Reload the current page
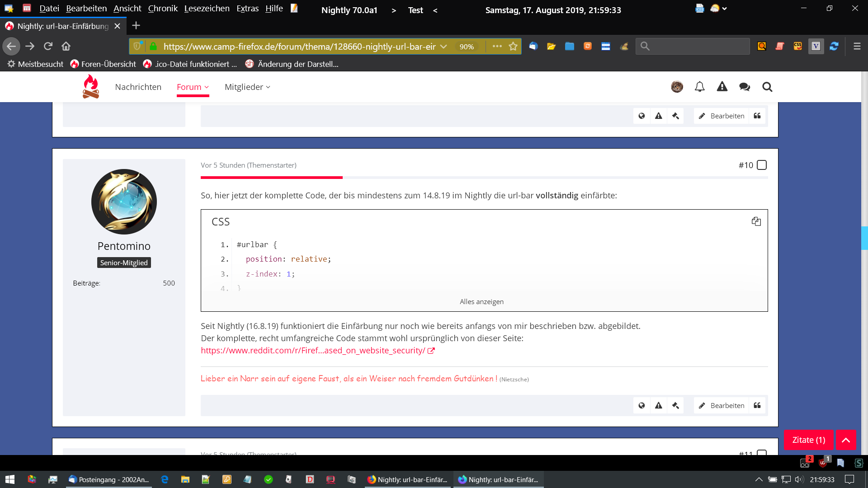This screenshot has width=868, height=488. [x=48, y=46]
